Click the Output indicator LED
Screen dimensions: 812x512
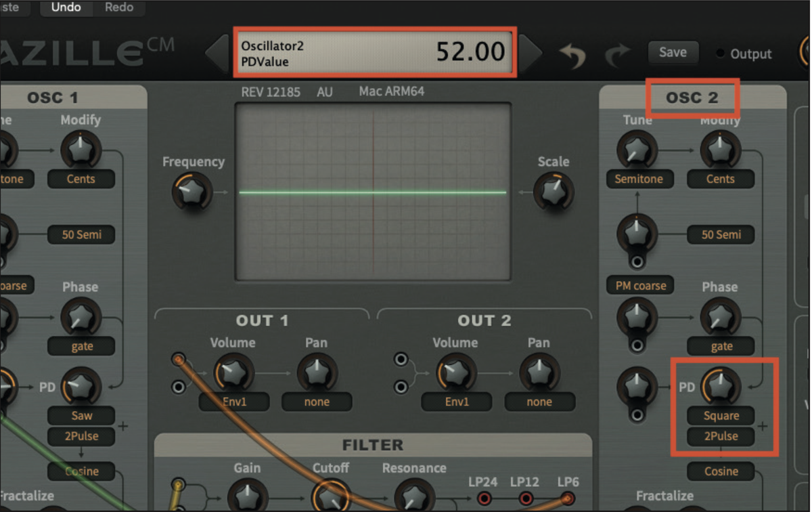[x=719, y=54]
